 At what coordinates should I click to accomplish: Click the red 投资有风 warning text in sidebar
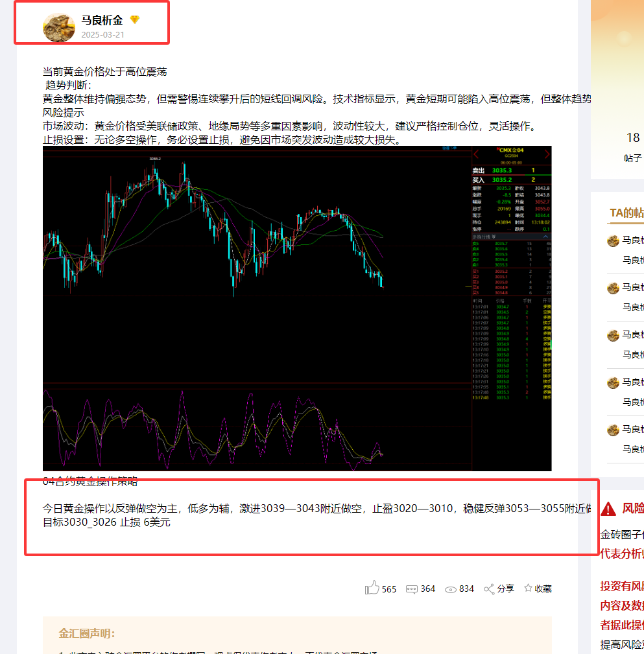pos(622,586)
